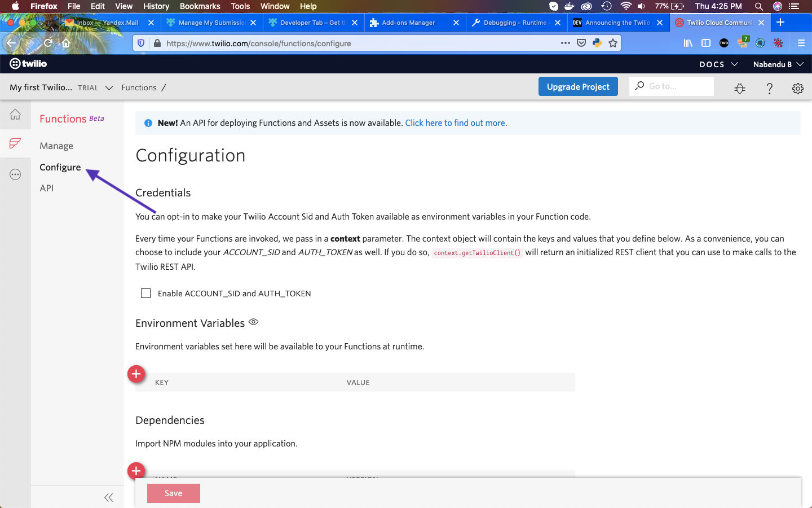Open the Functions product icon in sidebar

[x=15, y=143]
